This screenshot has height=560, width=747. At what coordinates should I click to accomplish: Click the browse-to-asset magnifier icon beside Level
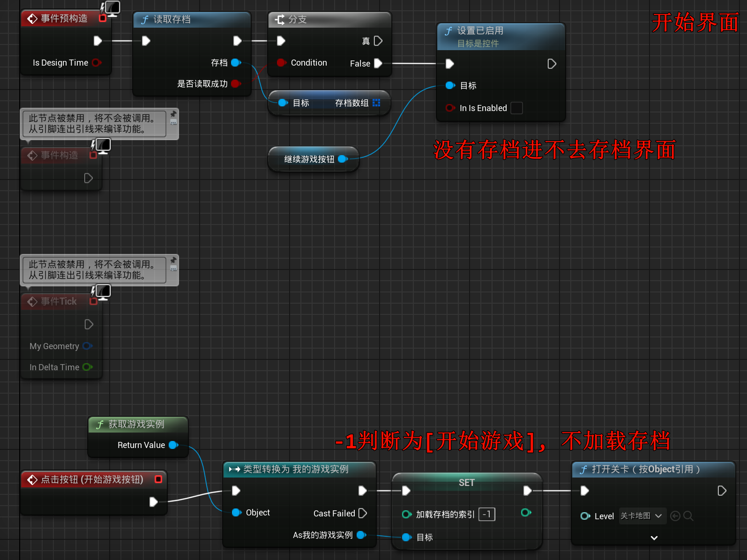click(688, 516)
